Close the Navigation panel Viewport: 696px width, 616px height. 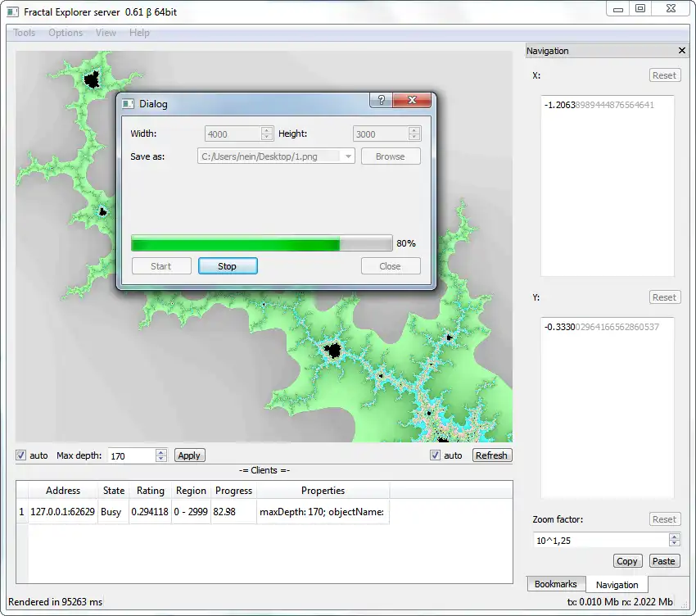tap(682, 51)
